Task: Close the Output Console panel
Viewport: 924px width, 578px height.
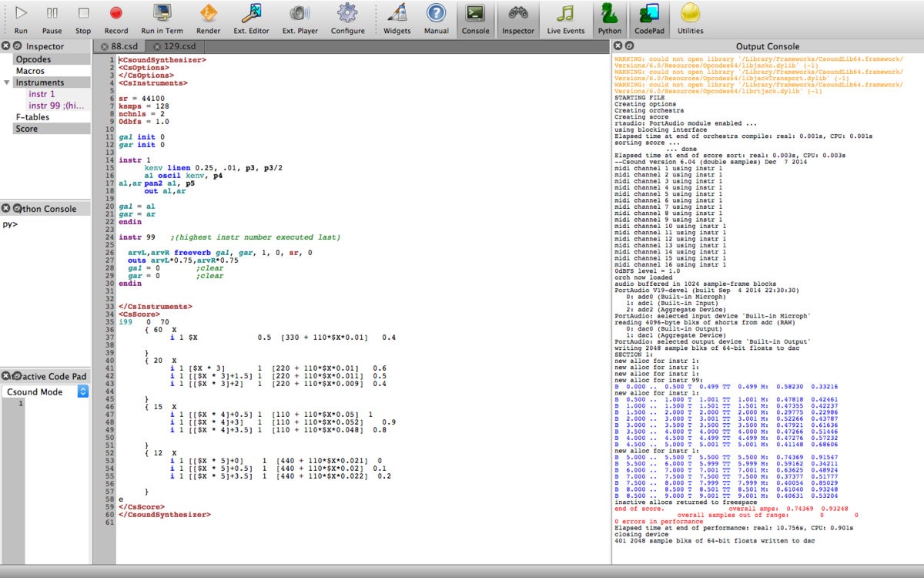Action: point(619,46)
